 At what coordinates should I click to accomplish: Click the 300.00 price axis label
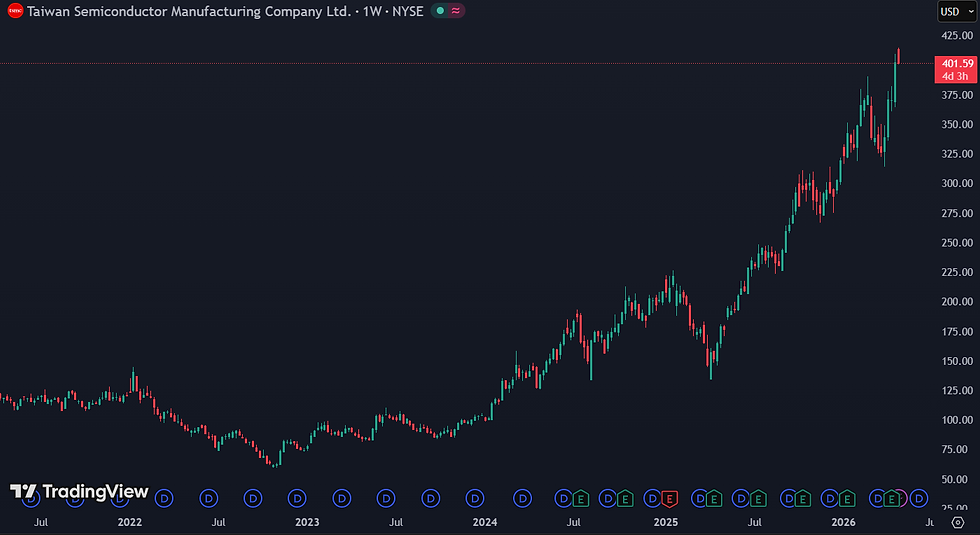click(957, 183)
